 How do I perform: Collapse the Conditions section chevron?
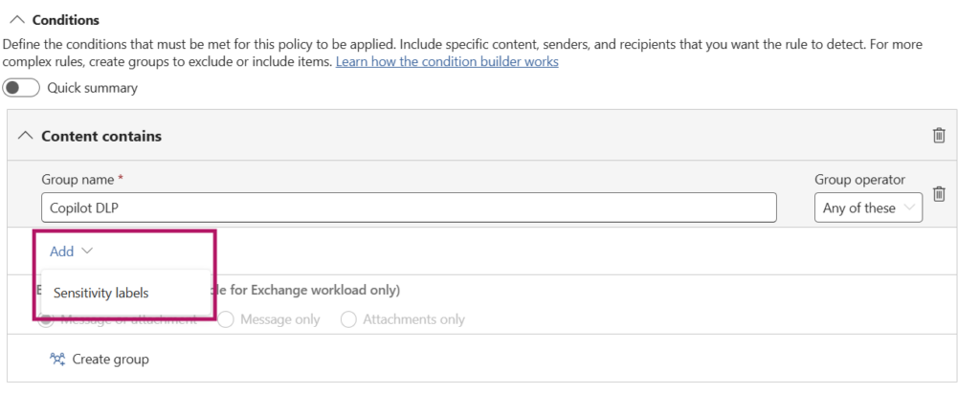16,20
